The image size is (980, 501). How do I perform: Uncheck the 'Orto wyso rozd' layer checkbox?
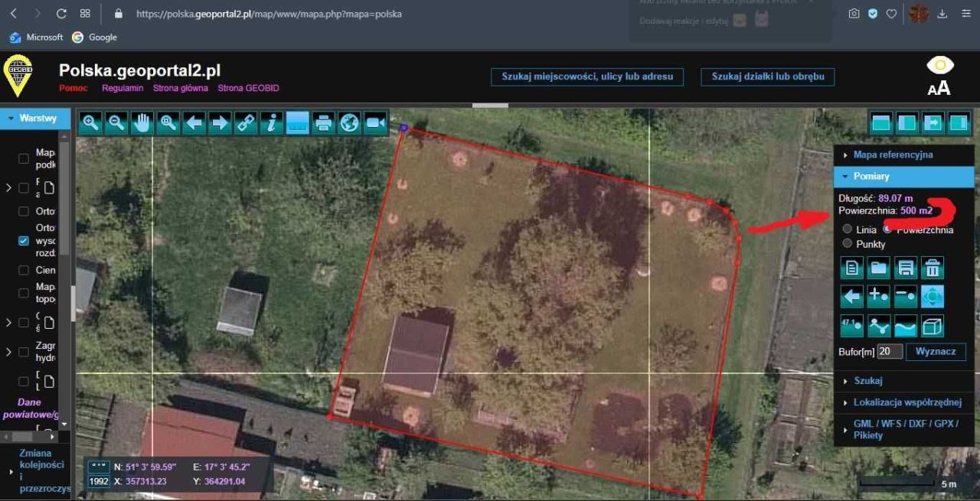[24, 240]
